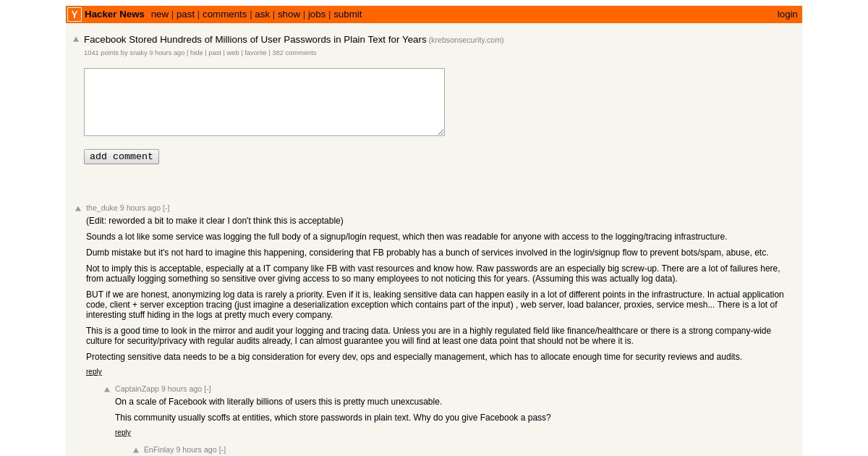
Task: Click the 'hide' link under the story
Action: pyautogui.click(x=197, y=53)
